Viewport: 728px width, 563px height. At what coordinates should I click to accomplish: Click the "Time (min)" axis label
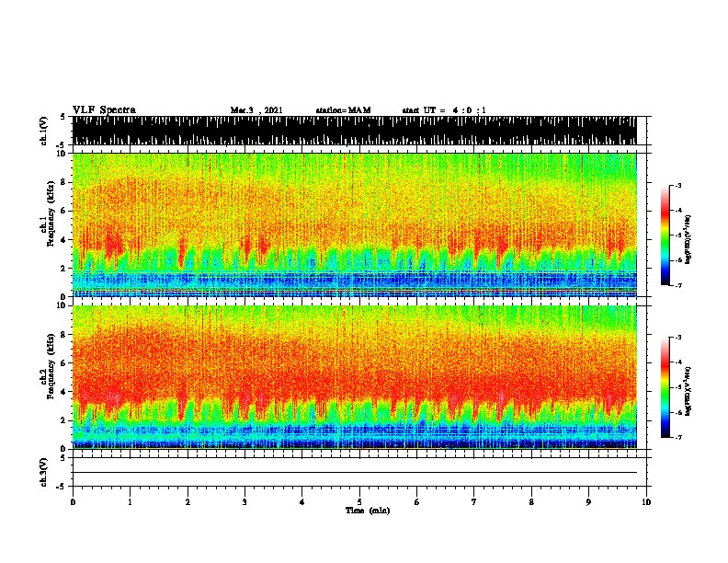[x=368, y=511]
